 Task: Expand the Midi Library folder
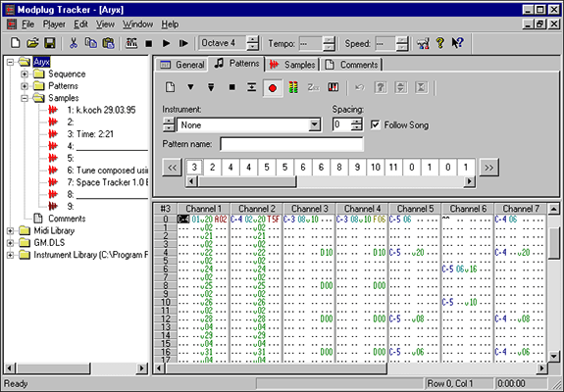11,230
